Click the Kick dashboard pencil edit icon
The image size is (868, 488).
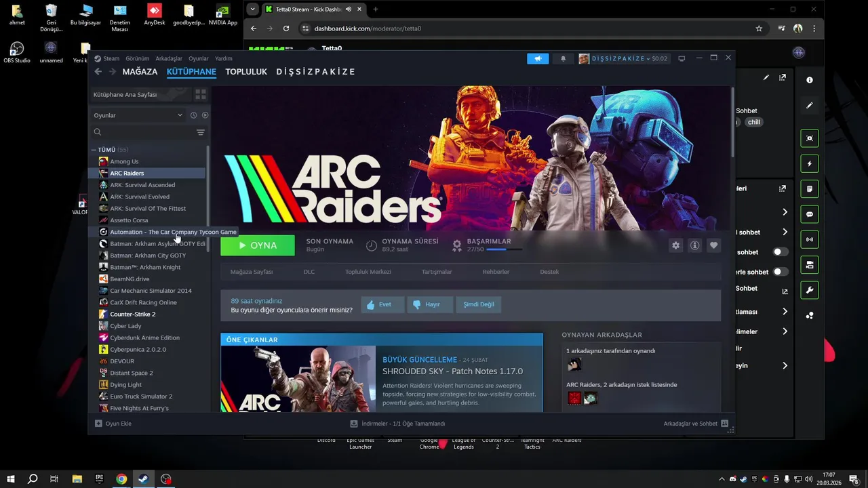coord(810,106)
